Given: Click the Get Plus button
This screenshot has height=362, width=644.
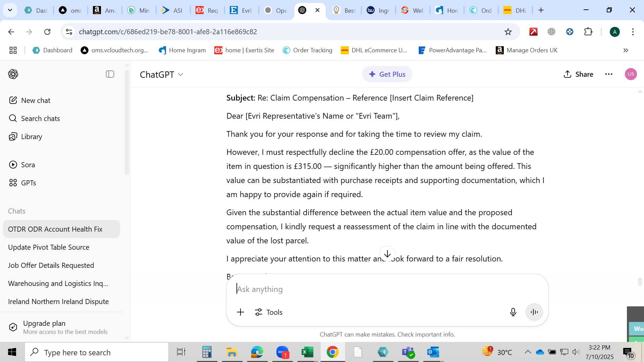Looking at the screenshot, I should [387, 74].
